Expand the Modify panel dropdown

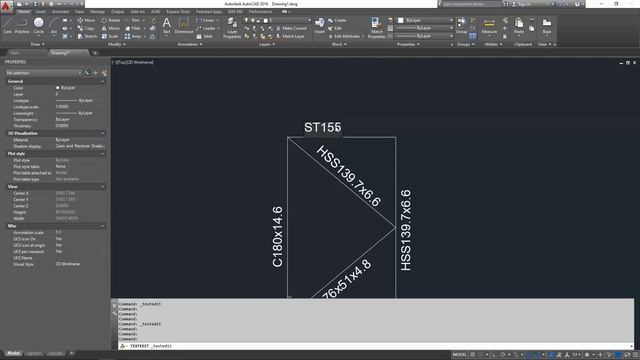coord(117,44)
